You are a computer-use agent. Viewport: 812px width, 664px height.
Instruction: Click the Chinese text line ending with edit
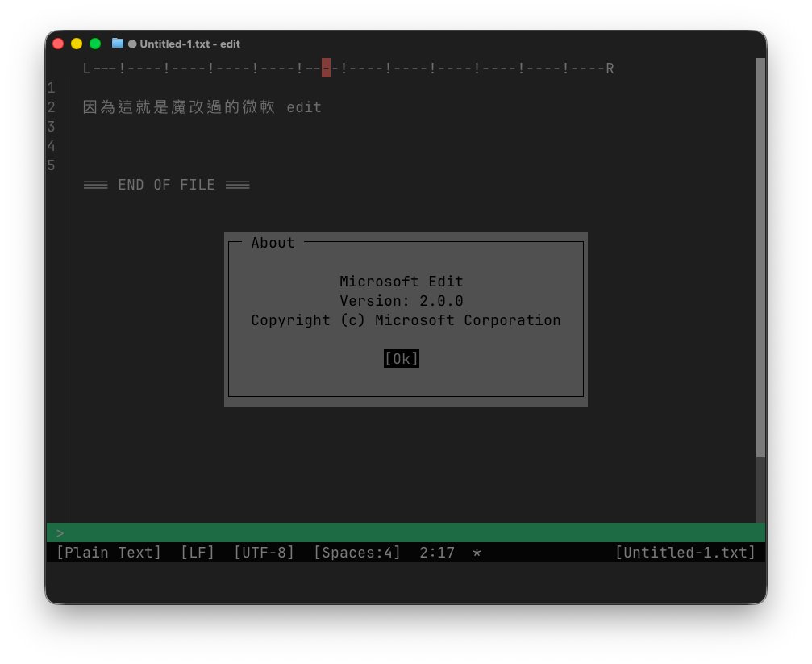point(202,107)
